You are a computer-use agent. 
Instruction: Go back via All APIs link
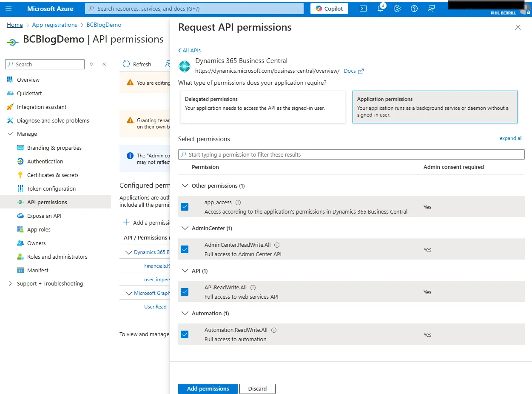click(189, 50)
